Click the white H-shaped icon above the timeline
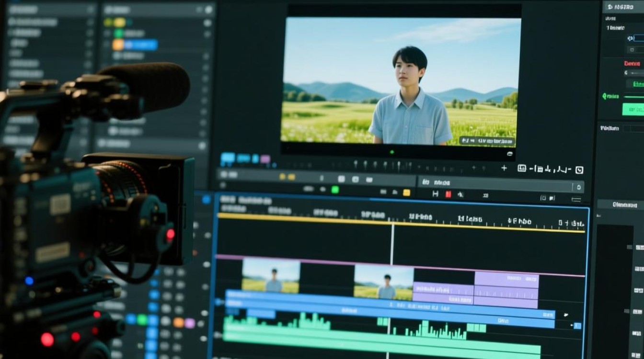Screen dimensions: 644x359 pos(435,194)
